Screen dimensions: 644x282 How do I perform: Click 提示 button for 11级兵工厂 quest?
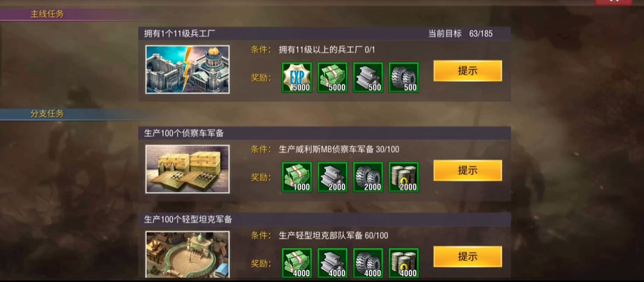[468, 71]
